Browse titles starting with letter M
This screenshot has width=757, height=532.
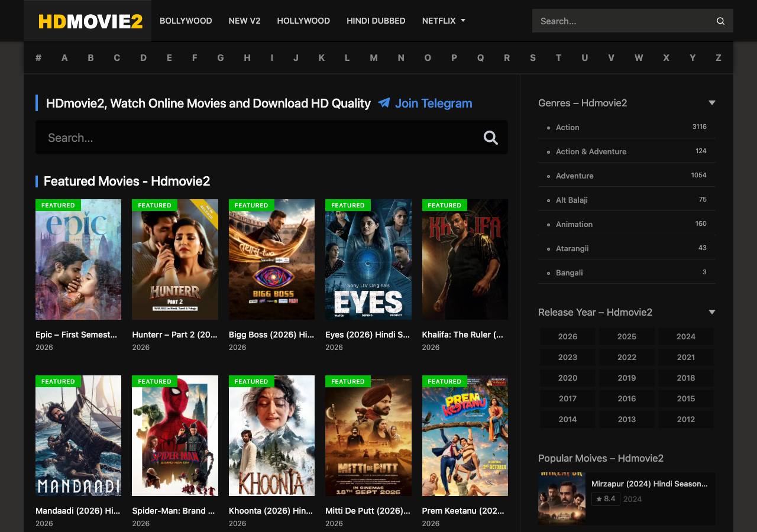point(374,57)
